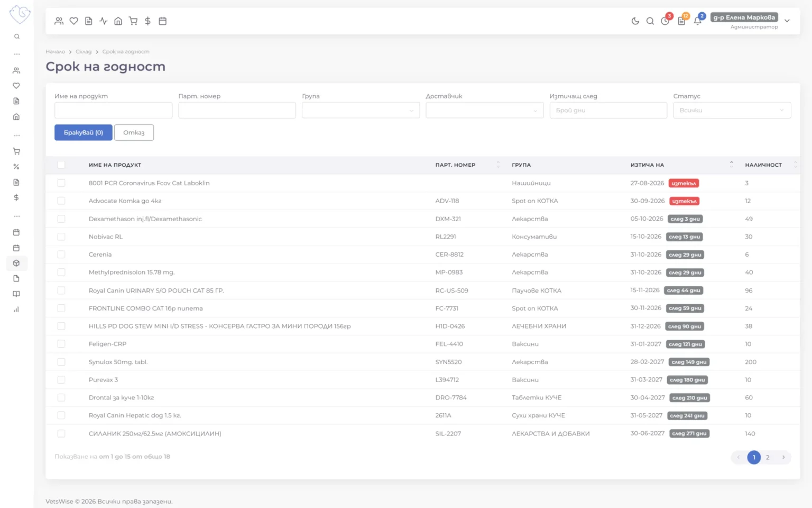Viewport: 812px width, 508px height.
Task: Focus the Име на продукт input field
Action: click(113, 110)
